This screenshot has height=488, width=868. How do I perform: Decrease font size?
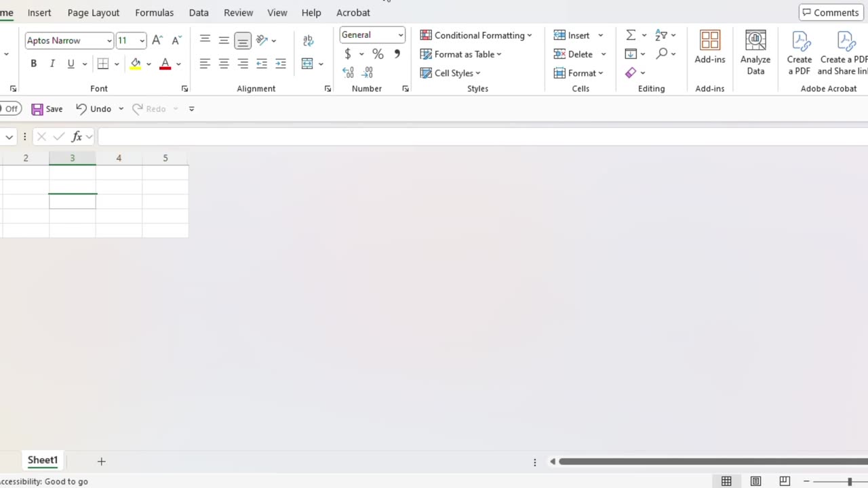click(176, 41)
